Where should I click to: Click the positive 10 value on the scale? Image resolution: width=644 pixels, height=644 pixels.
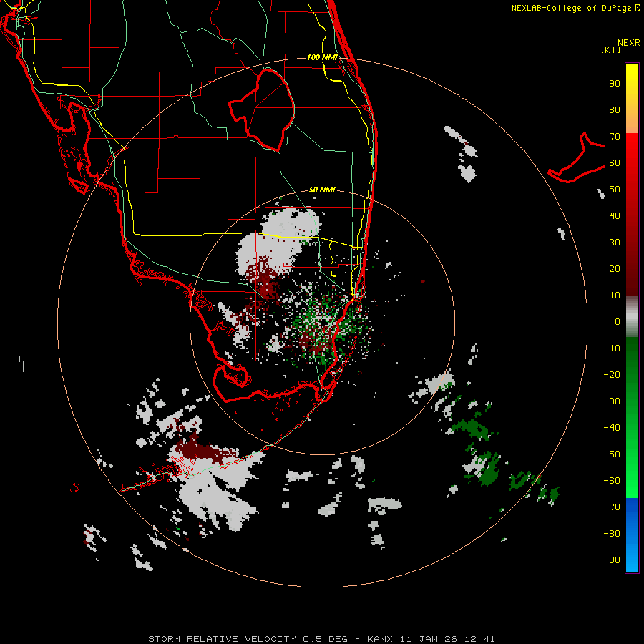(615, 296)
